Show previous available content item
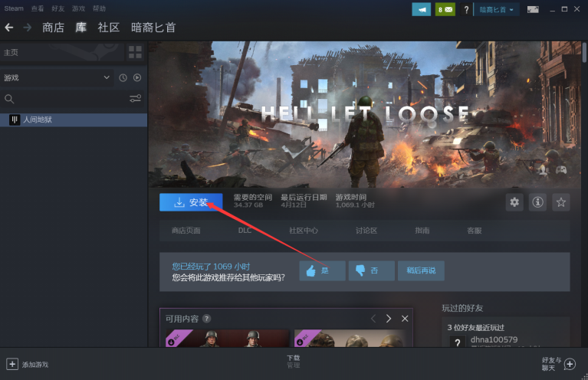The height and width of the screenshot is (380, 588). pyautogui.click(x=373, y=319)
